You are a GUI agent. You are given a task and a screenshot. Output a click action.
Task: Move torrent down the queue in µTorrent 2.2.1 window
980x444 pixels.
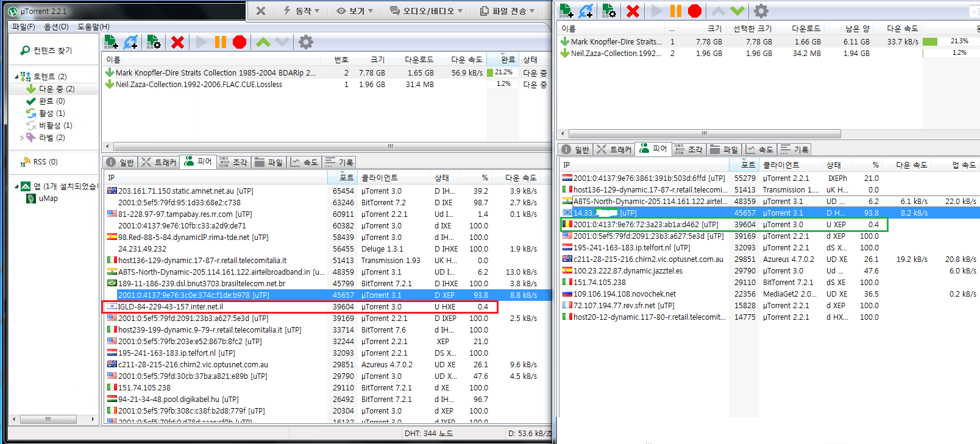(282, 42)
